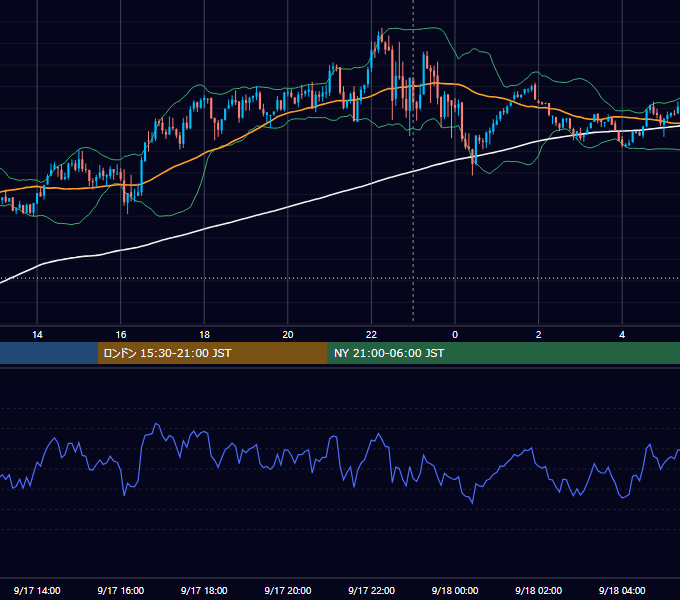The image size is (680, 600).
Task: Click the '20' hour label on chart axis
Action: point(288,335)
